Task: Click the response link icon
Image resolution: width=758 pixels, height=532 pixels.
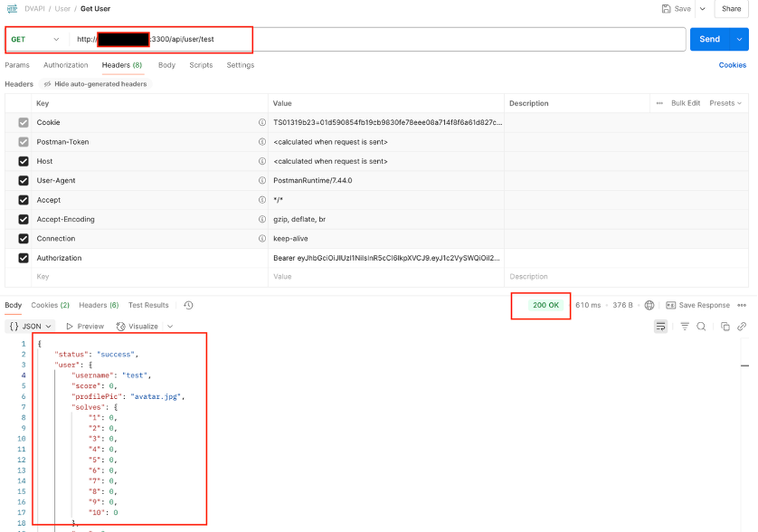Action: coord(742,326)
